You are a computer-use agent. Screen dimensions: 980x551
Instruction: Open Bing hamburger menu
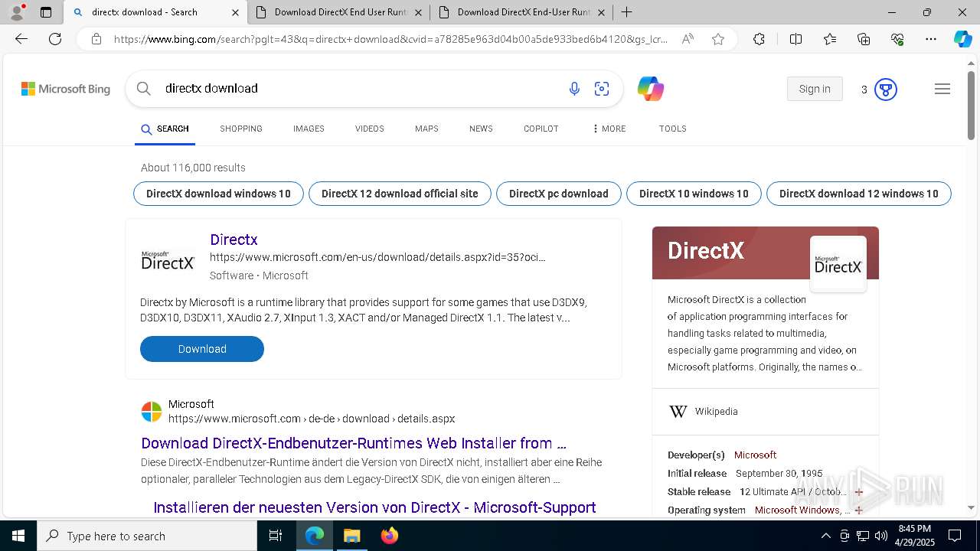coord(942,89)
